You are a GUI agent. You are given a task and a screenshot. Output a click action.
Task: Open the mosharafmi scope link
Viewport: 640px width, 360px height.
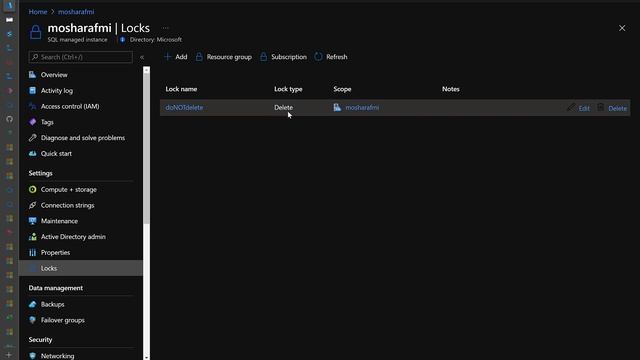[362, 107]
